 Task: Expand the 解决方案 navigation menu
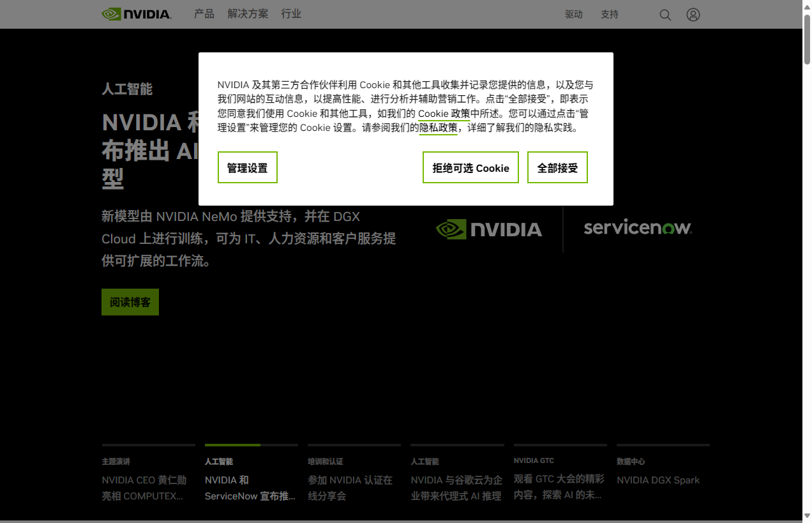coord(248,13)
